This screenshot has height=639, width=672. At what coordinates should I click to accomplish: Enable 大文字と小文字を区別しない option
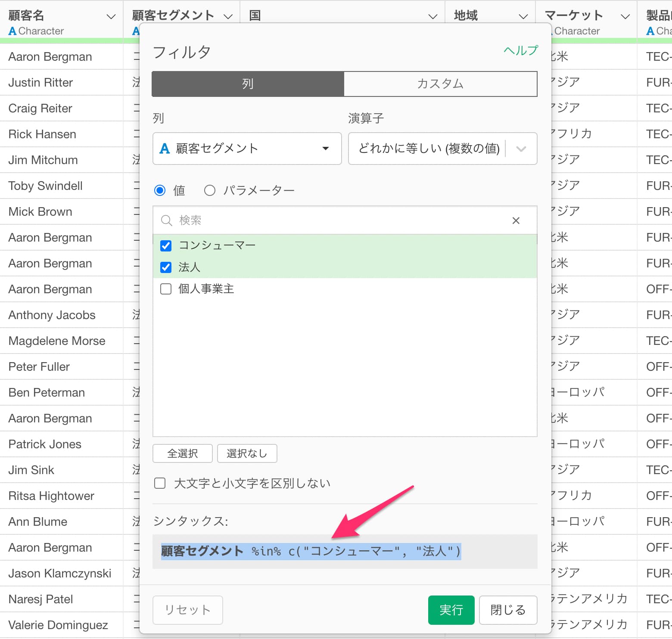click(x=160, y=483)
